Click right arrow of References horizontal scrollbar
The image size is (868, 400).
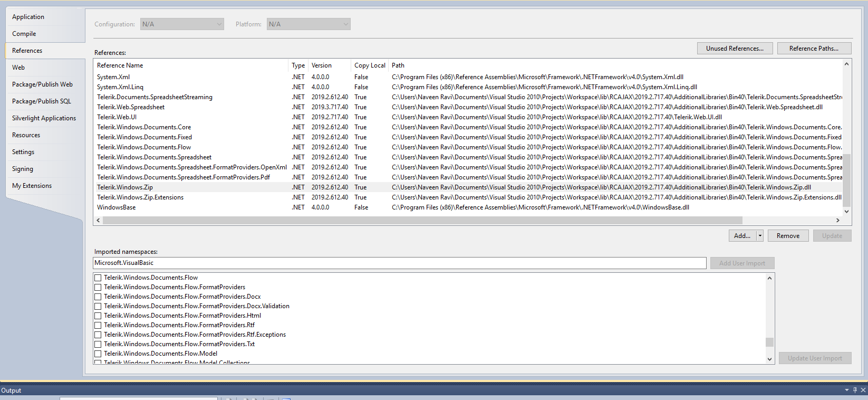(838, 220)
